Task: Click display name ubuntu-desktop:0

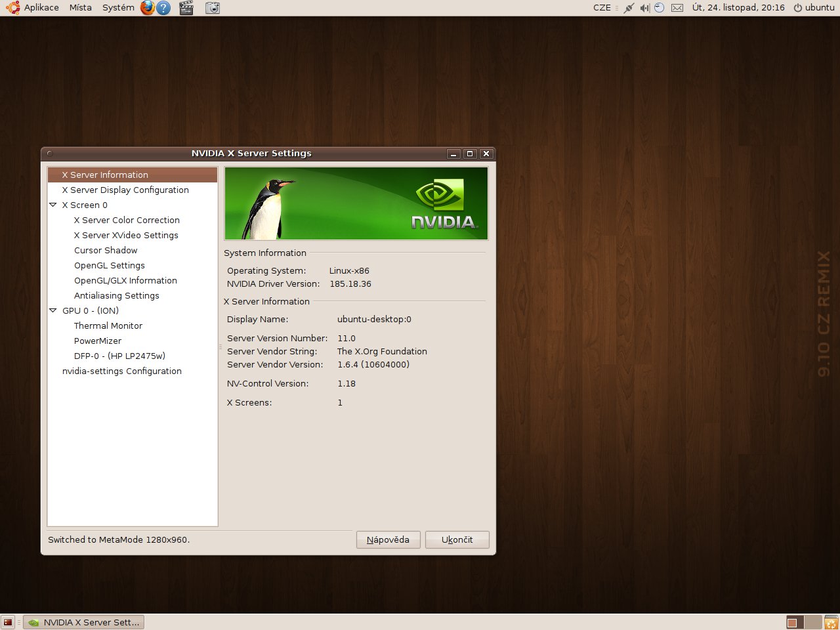Action: click(x=374, y=319)
